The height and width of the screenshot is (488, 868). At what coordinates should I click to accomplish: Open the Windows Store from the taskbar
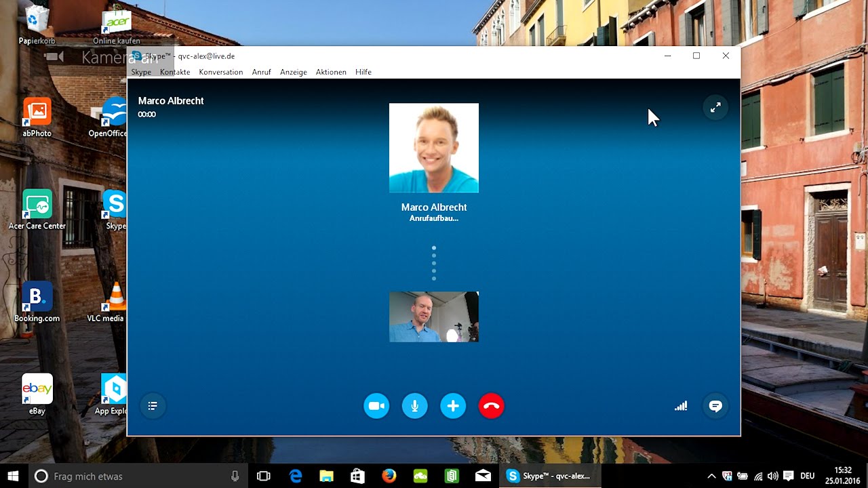click(x=357, y=476)
